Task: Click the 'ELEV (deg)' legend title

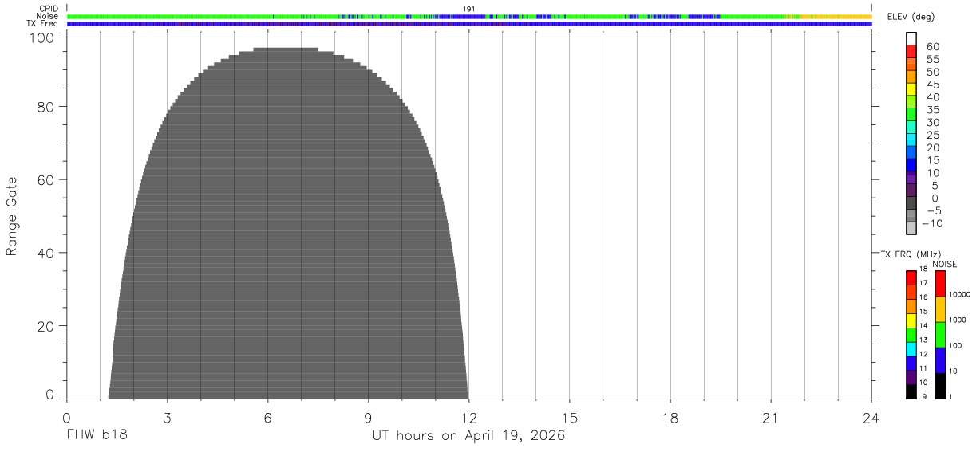Action: (911, 17)
